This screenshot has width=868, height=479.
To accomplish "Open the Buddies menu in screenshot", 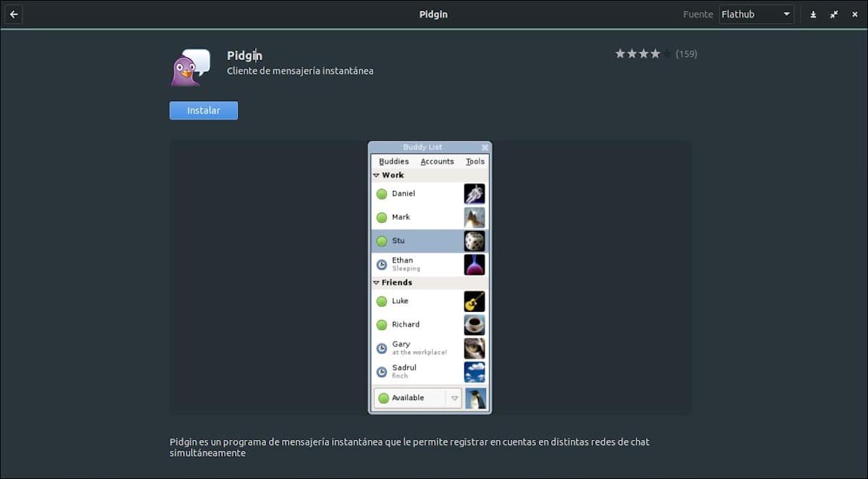I will (393, 161).
